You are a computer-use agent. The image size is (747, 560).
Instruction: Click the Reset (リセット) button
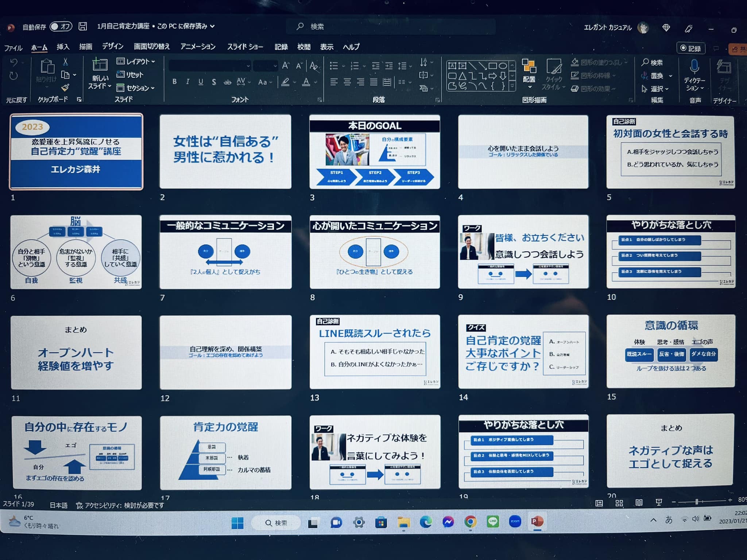pos(130,75)
